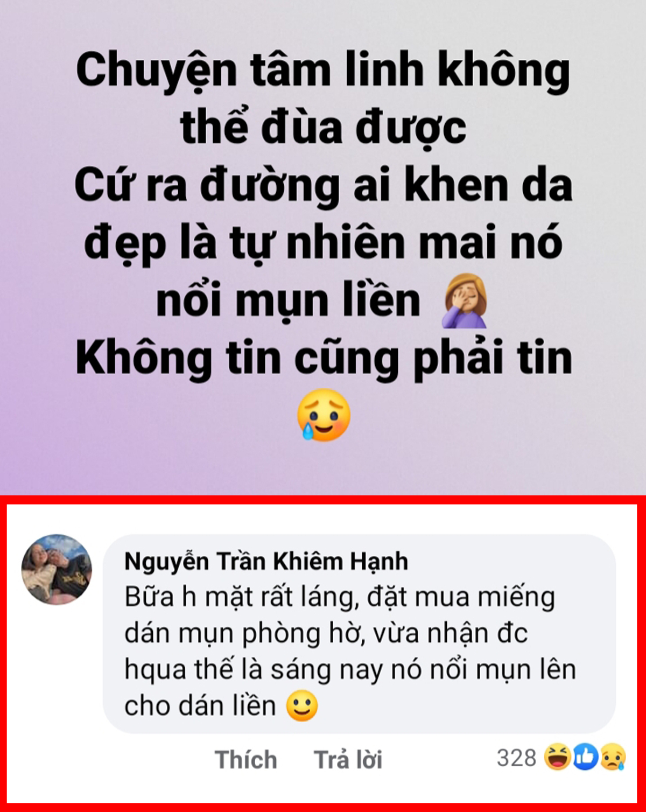Click the teary smiling emoji under post text
Screen dimensions: 646x812
click(x=324, y=415)
